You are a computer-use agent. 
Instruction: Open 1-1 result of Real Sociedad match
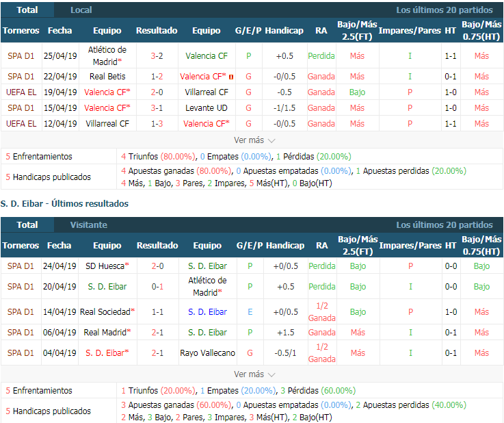click(x=157, y=311)
